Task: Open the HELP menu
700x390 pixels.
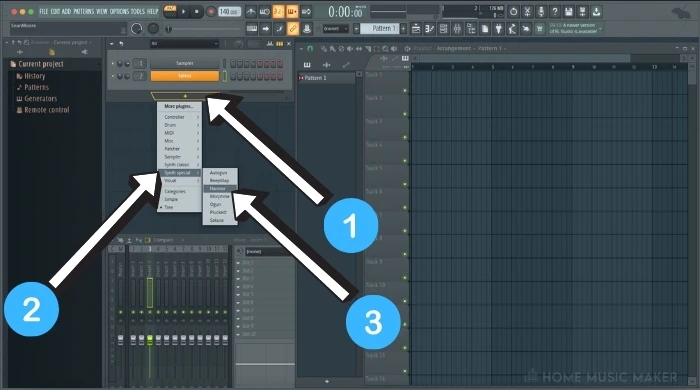Action: click(x=153, y=11)
